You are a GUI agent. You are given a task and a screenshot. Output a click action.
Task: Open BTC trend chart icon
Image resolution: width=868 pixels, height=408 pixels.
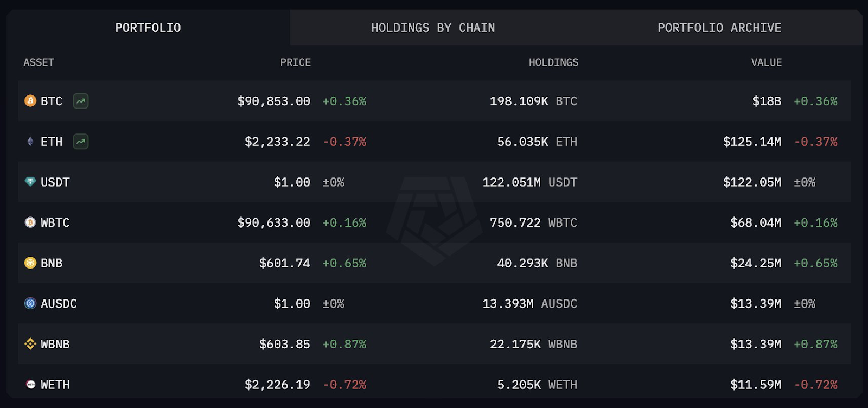click(x=81, y=101)
